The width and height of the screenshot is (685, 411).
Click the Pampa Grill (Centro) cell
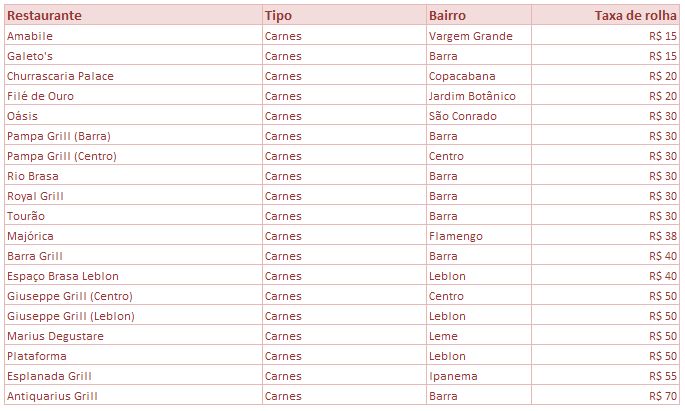(133, 156)
